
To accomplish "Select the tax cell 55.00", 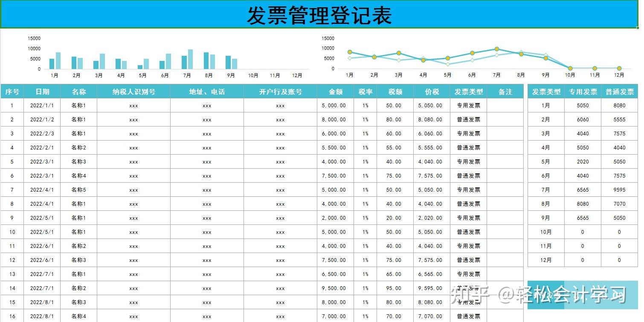I will [395, 148].
